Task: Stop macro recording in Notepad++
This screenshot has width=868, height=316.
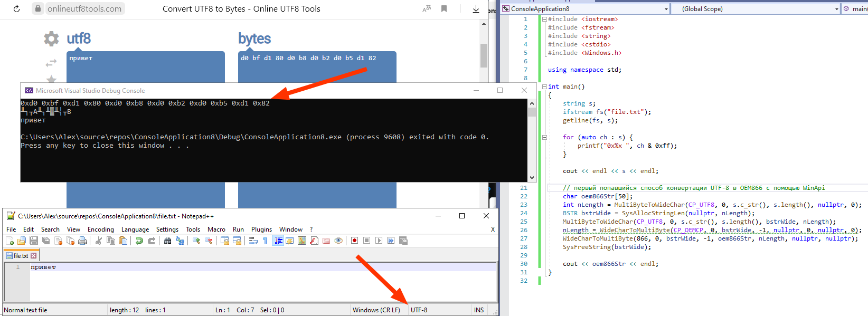Action: [x=366, y=241]
